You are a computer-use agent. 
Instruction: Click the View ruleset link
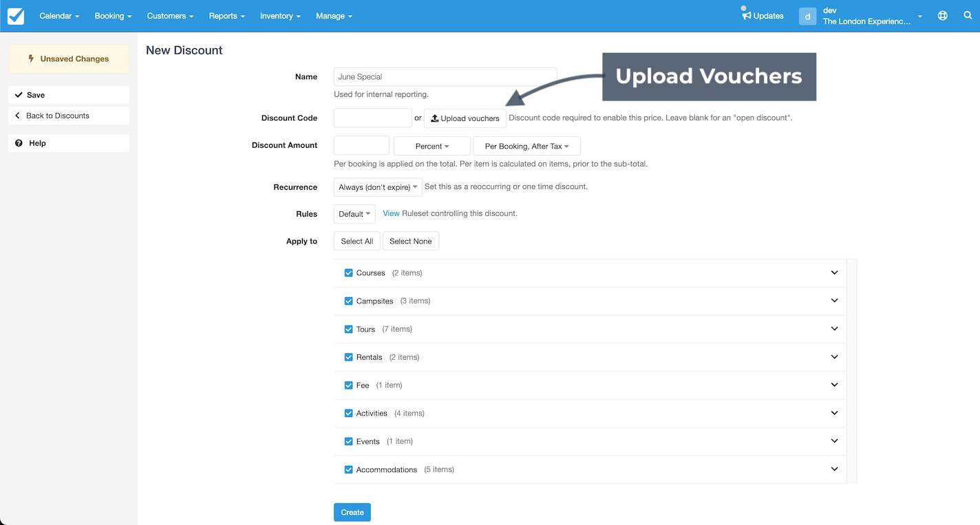click(x=391, y=213)
